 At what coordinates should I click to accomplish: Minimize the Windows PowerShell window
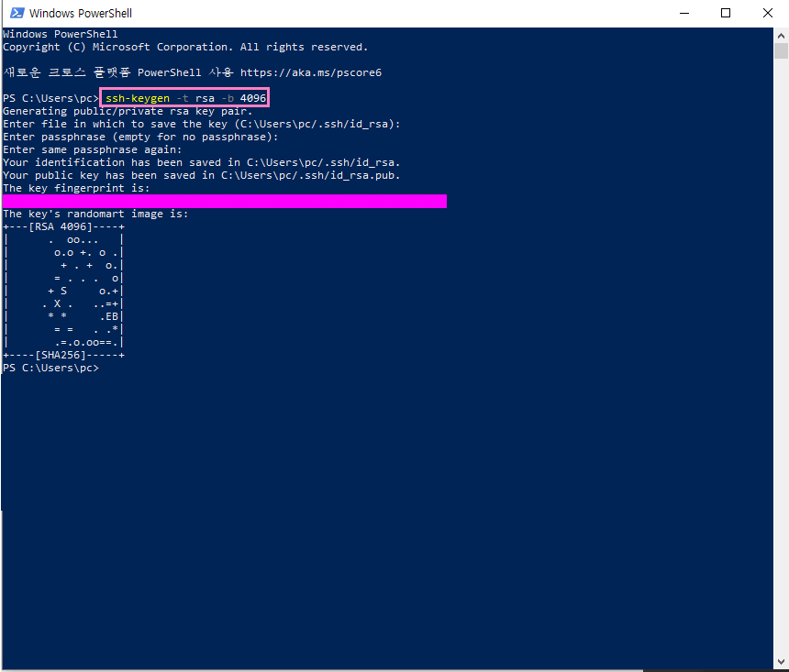pyautogui.click(x=683, y=13)
